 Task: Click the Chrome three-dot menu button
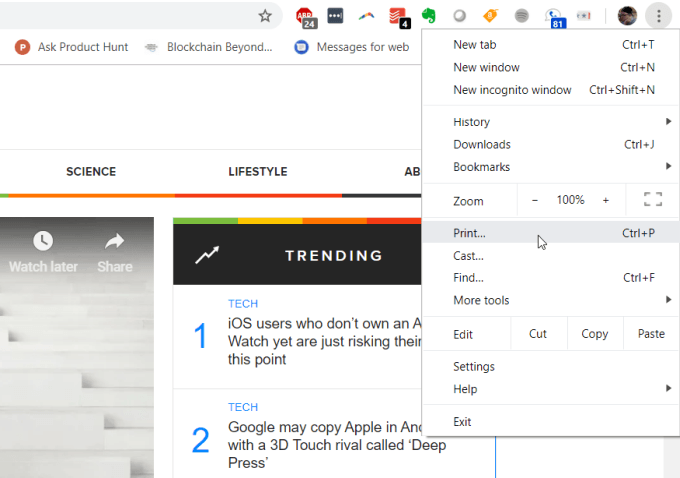pos(658,16)
